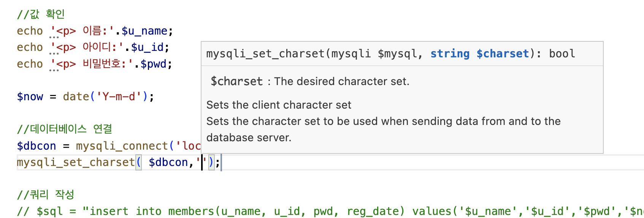Click the comment '//쿼리 작성'
The height and width of the screenshot is (218, 644).
click(x=45, y=195)
